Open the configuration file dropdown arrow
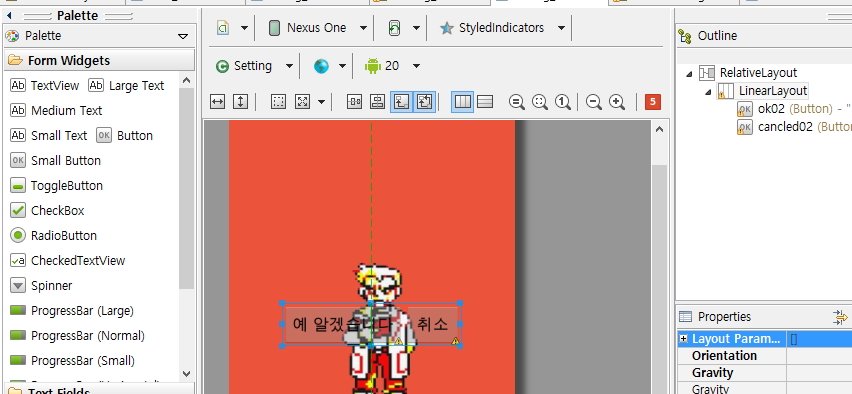 pos(244,28)
